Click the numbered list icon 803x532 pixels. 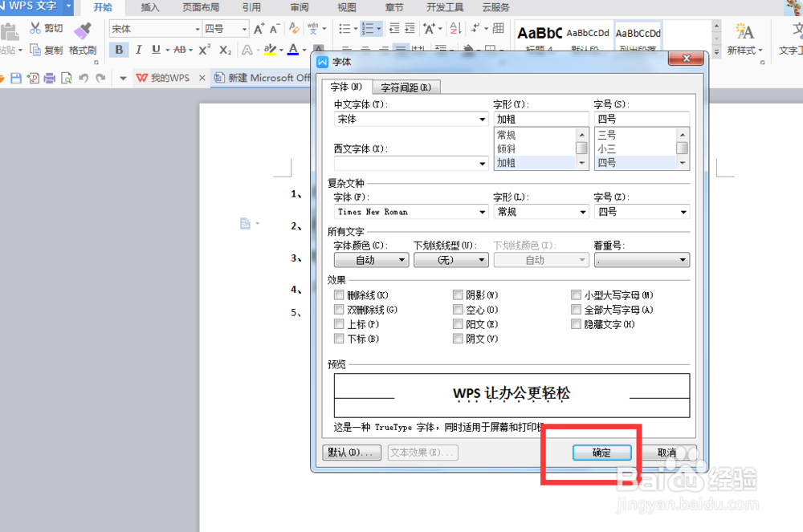368,29
